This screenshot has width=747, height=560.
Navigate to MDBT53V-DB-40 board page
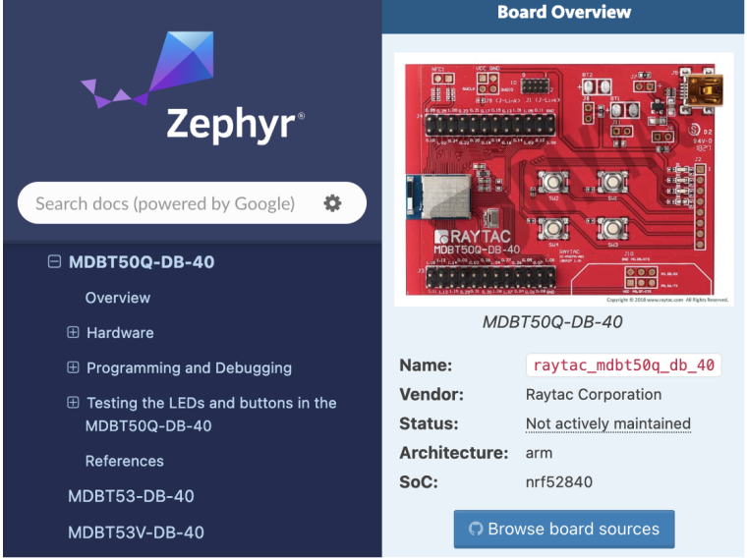click(136, 532)
